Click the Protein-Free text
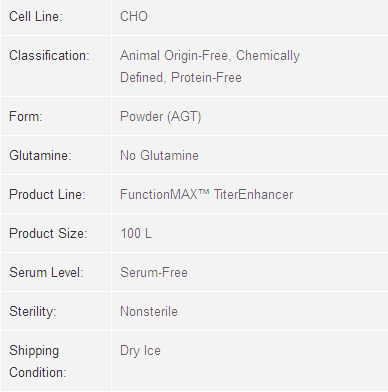Image resolution: width=388 pixels, height=392 pixels. tap(206, 77)
